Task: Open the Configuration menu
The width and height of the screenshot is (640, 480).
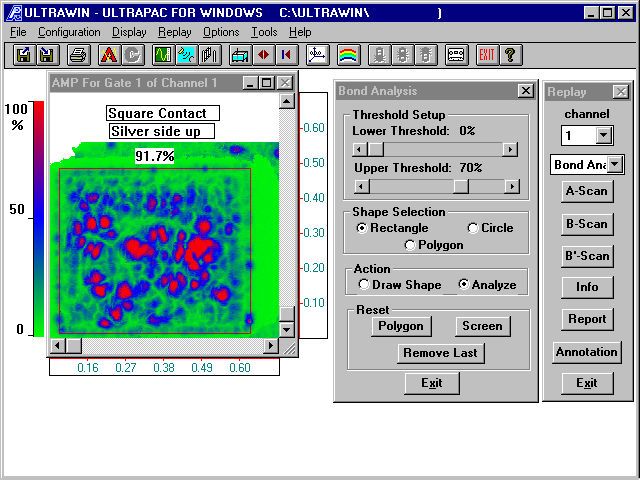Action: tap(69, 32)
